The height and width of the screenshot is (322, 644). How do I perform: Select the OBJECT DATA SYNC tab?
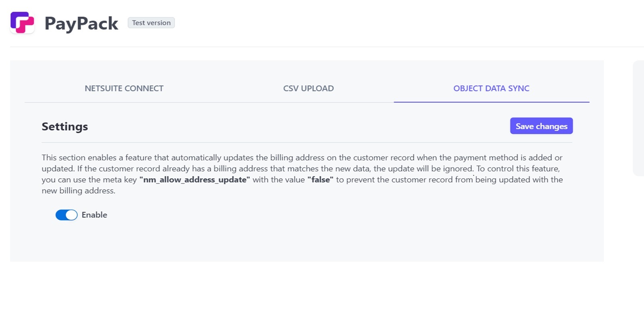click(x=491, y=88)
